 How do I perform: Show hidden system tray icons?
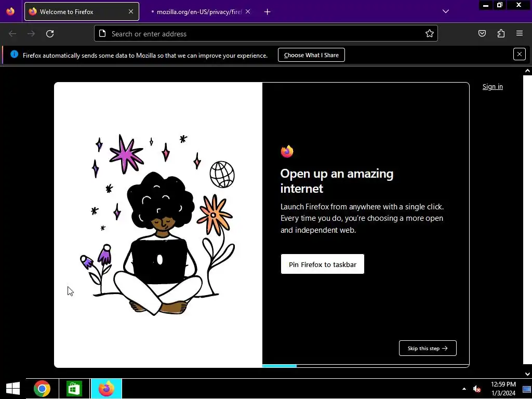[464, 389]
